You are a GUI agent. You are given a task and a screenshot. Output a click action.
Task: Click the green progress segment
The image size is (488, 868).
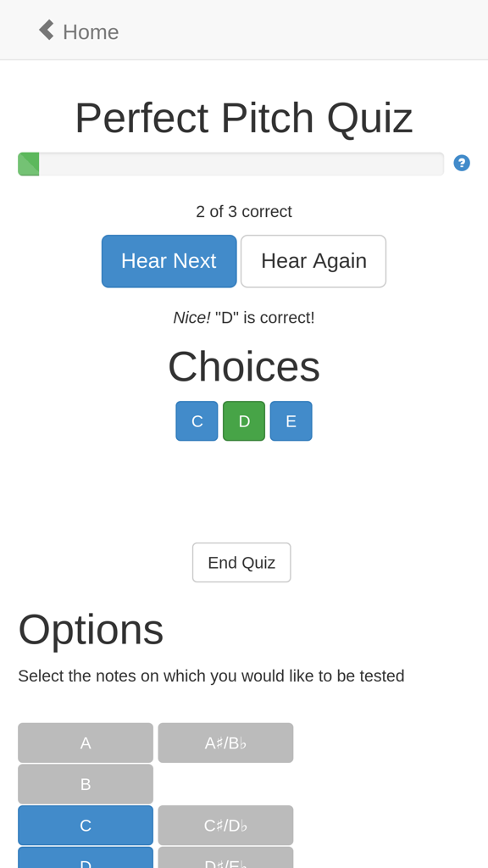[28, 162]
